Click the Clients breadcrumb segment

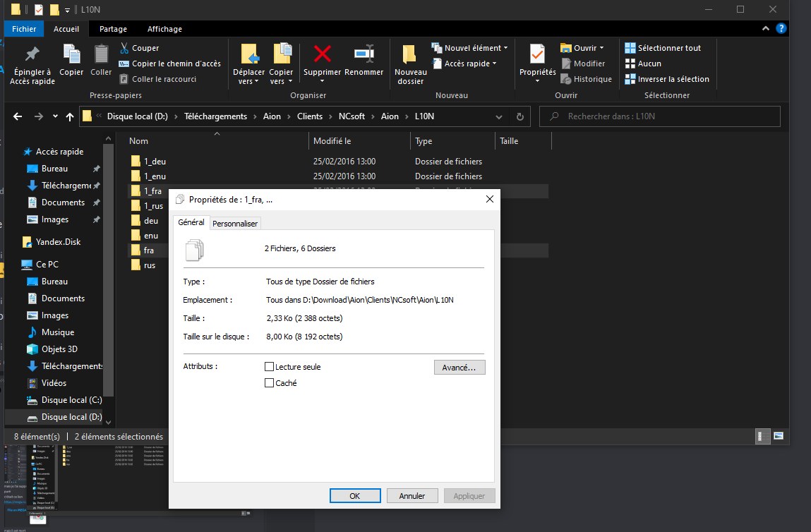coord(310,116)
